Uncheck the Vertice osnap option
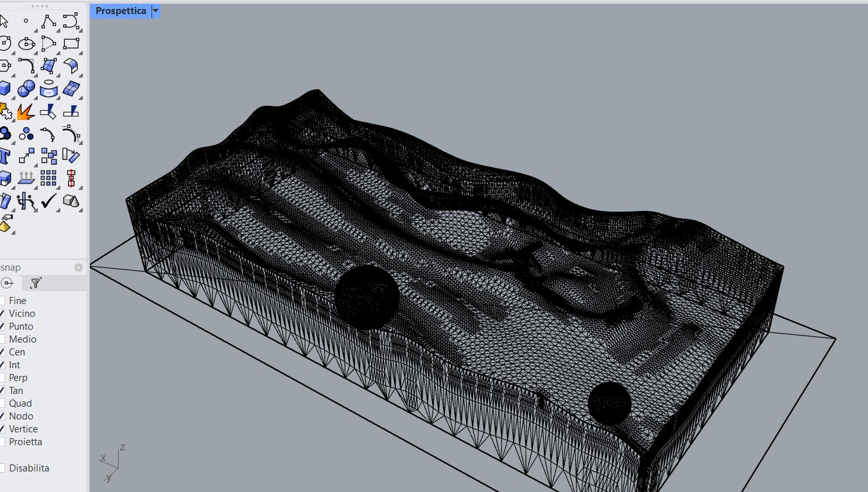Screen dimensions: 868x492 [x=2, y=428]
